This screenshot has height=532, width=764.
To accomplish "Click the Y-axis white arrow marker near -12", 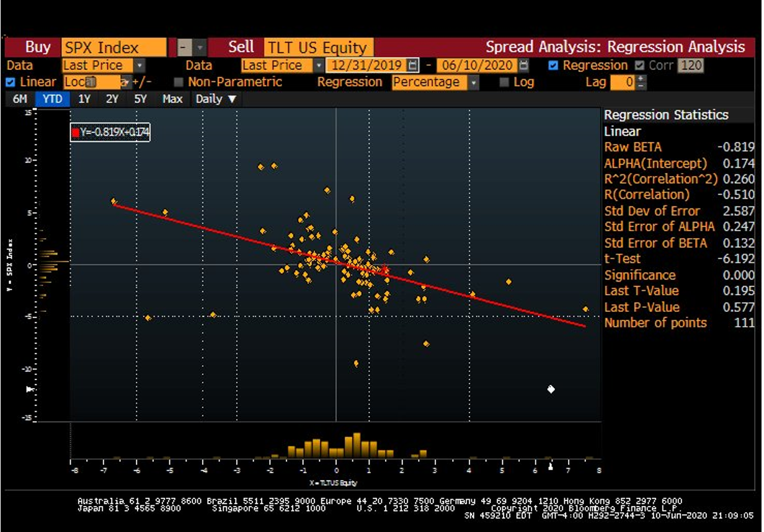I will [x=29, y=389].
